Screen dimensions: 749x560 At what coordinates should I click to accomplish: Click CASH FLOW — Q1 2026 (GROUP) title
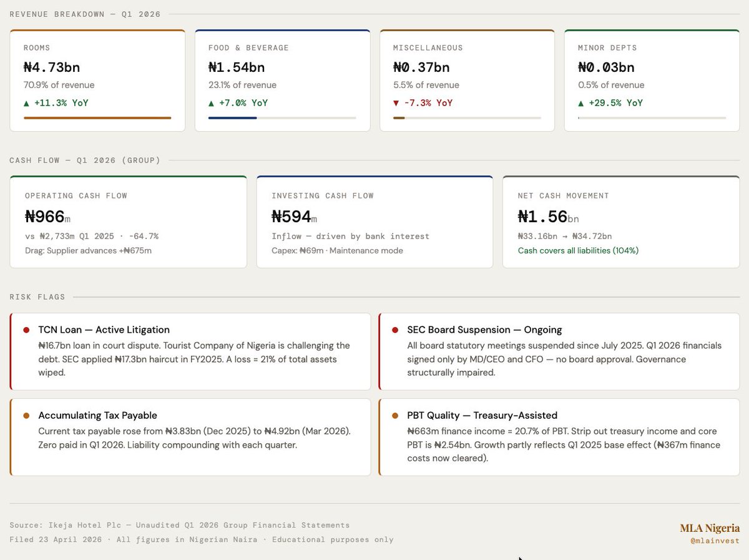tap(85, 160)
